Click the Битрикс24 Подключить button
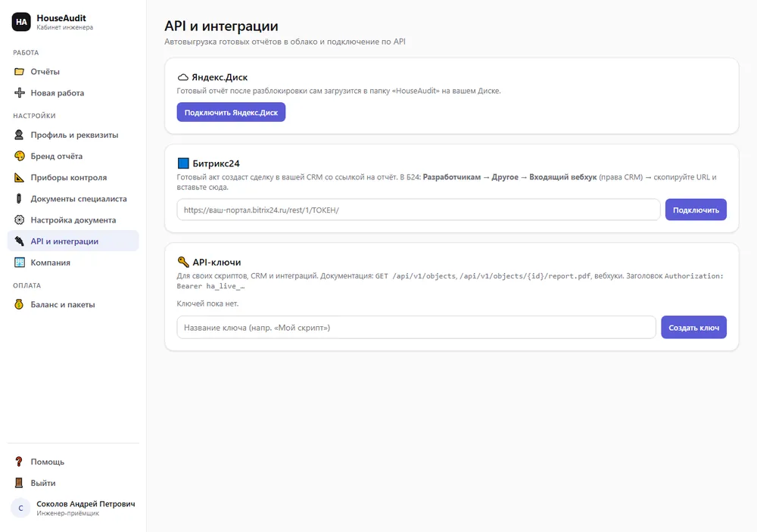 696,210
